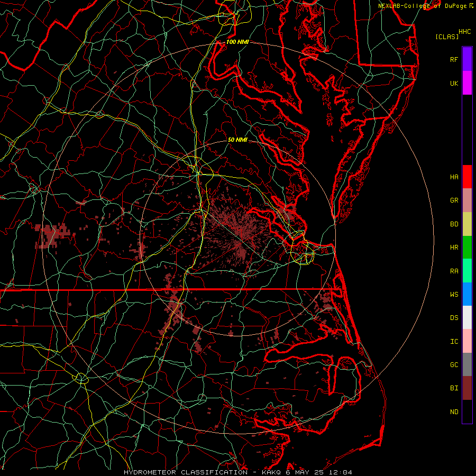Viewport: 476px width, 476px height.
Task: Click the BI dark red swatch
Action: (x=467, y=388)
